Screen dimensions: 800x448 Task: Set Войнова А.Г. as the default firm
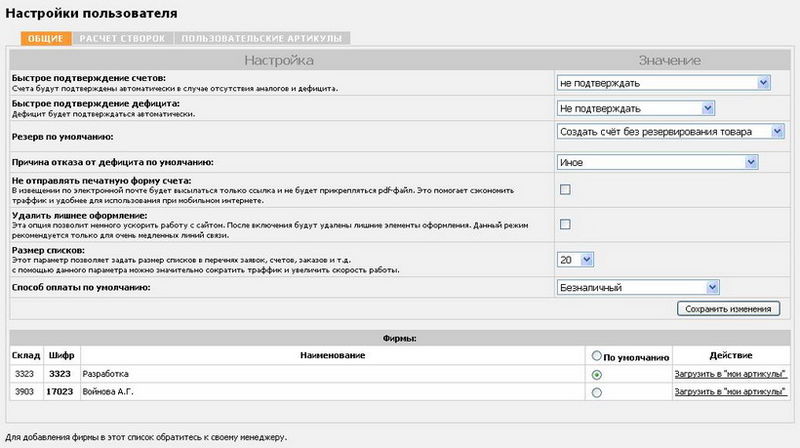(x=597, y=393)
